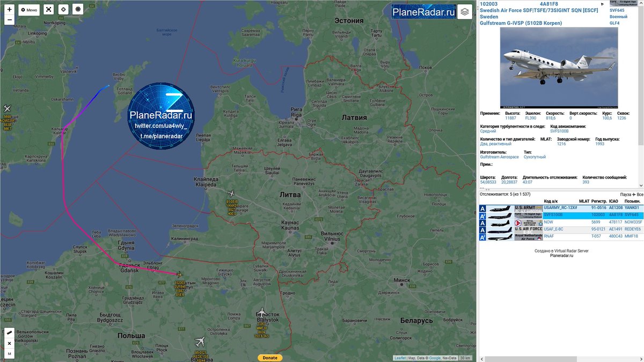The image size is (644, 362).
Task: Click the Donate button
Action: 270,358
